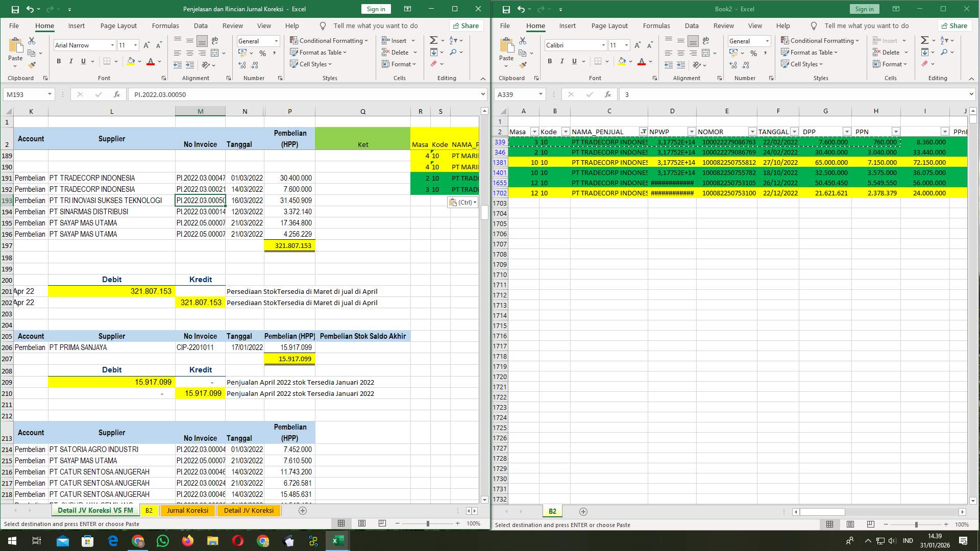Select the AutoSum icon in left workbook

tap(432, 39)
